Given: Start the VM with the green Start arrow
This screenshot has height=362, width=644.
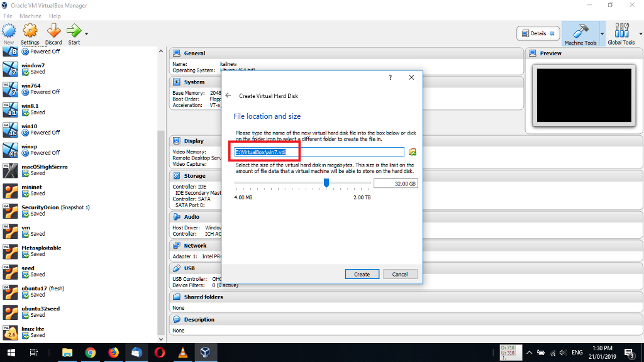Looking at the screenshot, I should coord(74,30).
